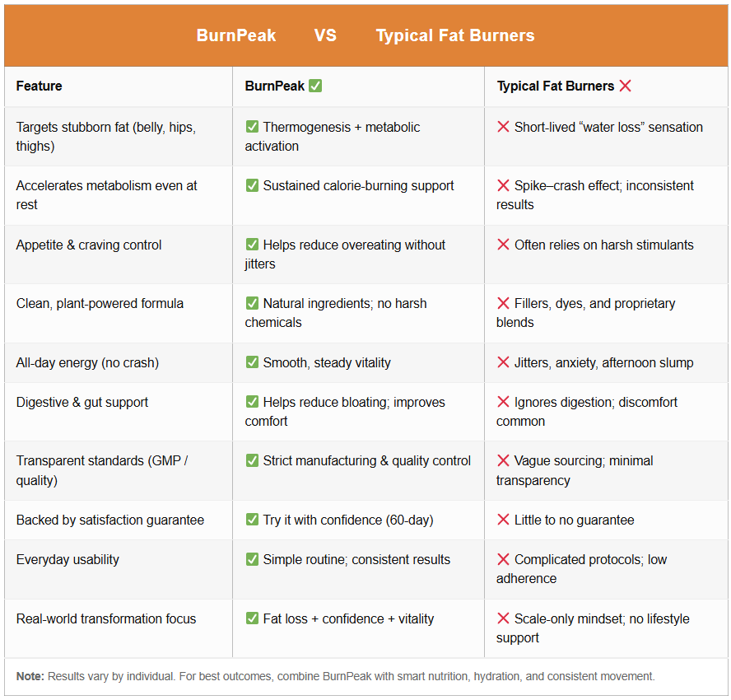
Task: Click the Everyday usability feature label
Action: 68,560
